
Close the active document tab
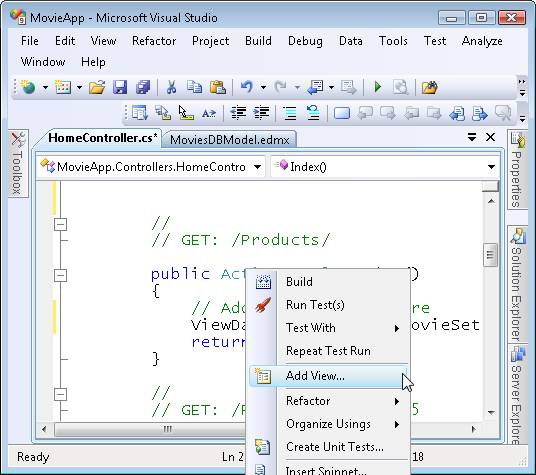(491, 137)
